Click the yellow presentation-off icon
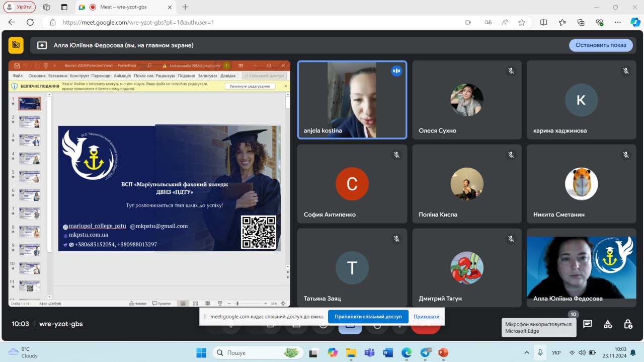The width and height of the screenshot is (644, 362). pyautogui.click(x=16, y=45)
